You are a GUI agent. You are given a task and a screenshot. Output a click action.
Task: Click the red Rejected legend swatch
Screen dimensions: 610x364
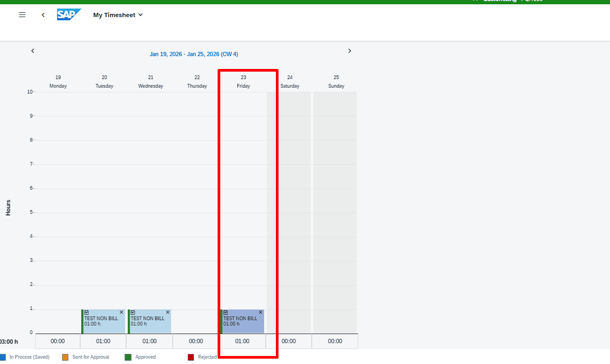pyautogui.click(x=191, y=357)
